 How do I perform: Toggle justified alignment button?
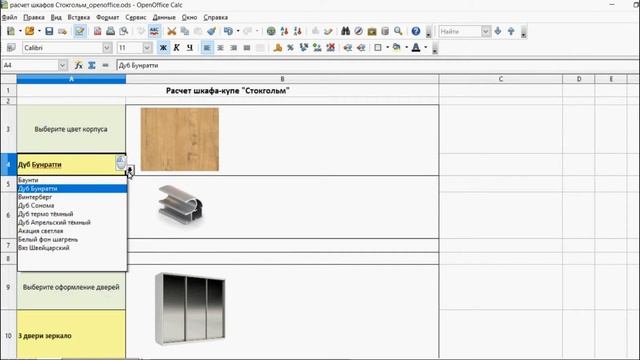247,48
